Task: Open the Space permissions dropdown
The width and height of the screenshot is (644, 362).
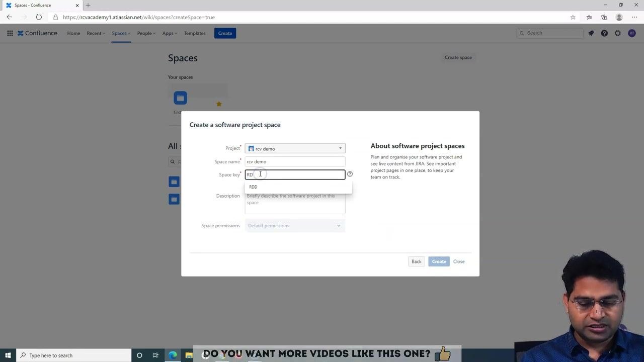Action: 295,226
